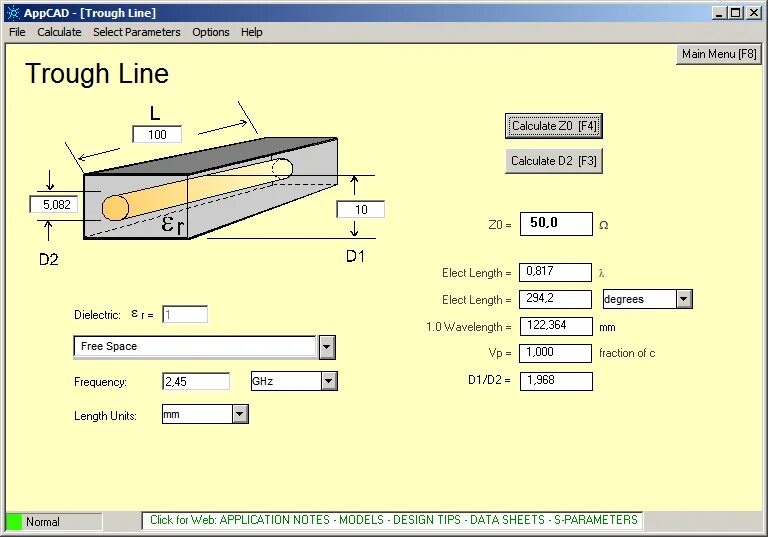Open the File menu
The width and height of the screenshot is (768, 537).
point(17,32)
